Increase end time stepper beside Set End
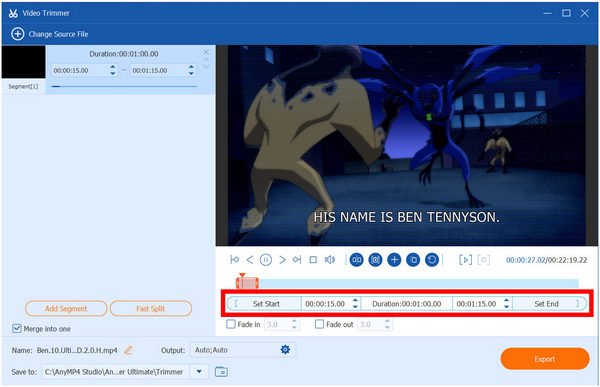 point(507,301)
